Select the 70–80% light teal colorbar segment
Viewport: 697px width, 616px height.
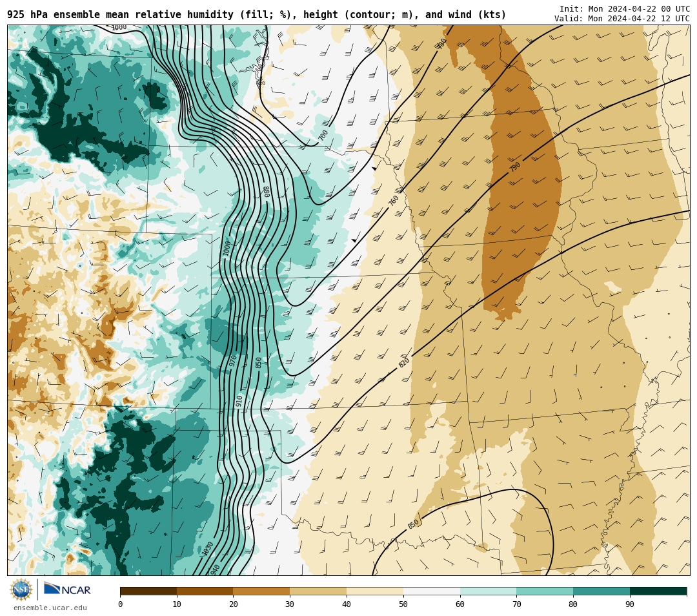coord(545,591)
